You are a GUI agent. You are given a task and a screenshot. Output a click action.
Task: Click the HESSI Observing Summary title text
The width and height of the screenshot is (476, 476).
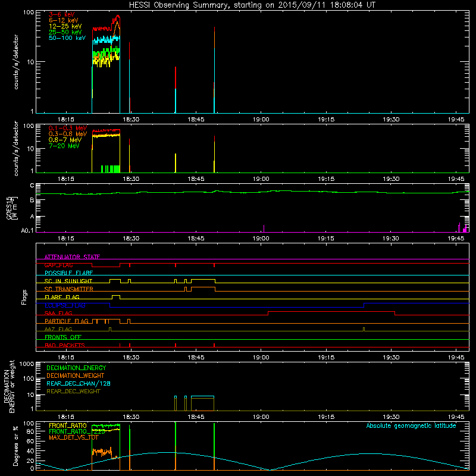pos(252,5)
